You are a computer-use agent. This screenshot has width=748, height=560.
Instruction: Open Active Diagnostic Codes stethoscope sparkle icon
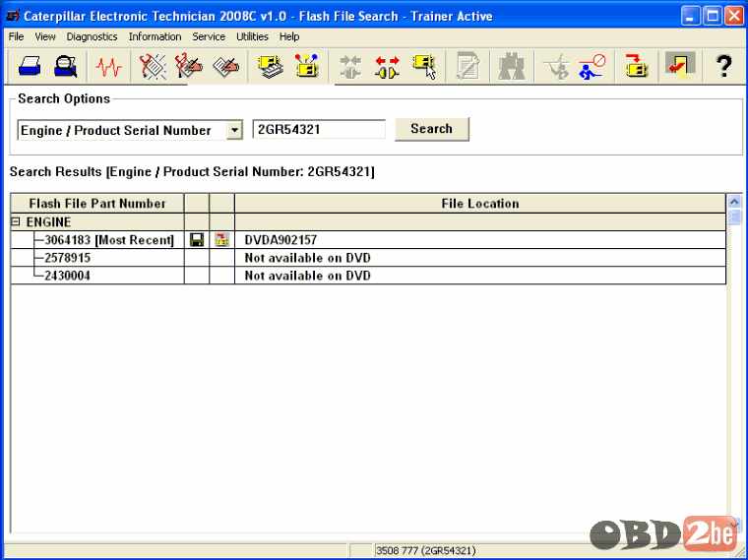153,66
